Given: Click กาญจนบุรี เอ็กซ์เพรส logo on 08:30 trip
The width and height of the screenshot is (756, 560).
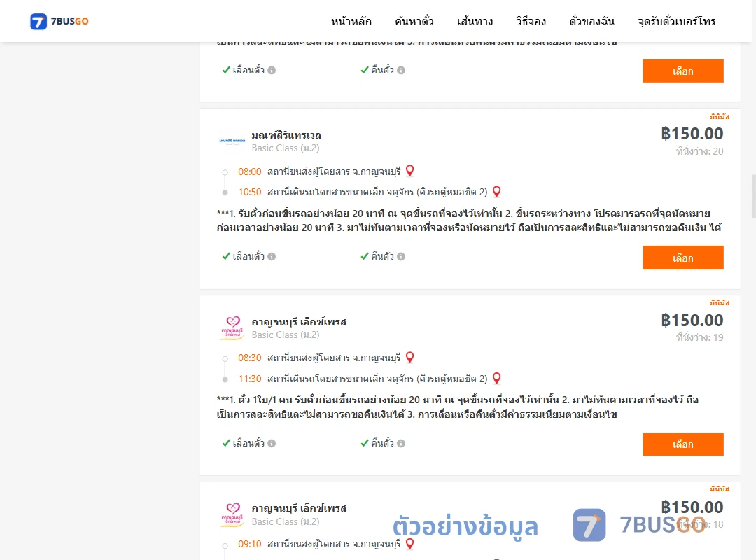Looking at the screenshot, I should [x=232, y=328].
